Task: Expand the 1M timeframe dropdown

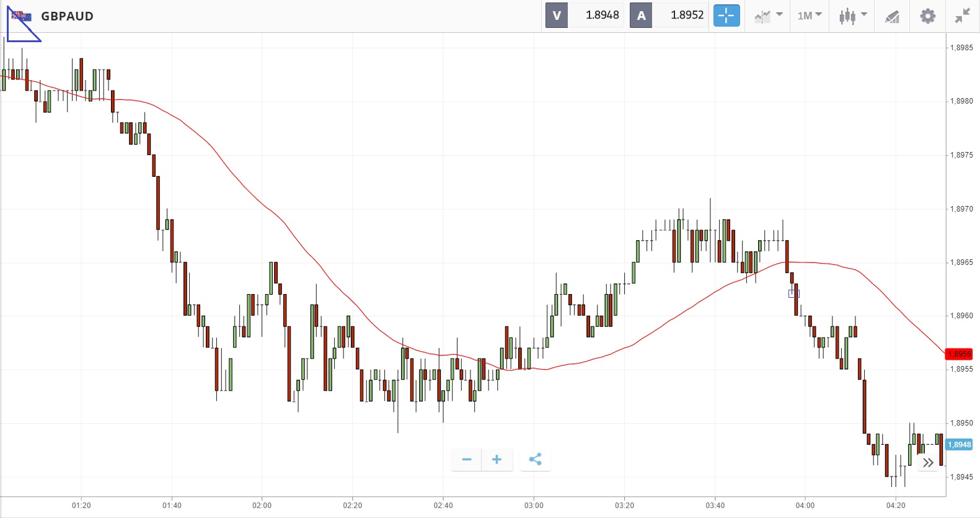Action: point(810,16)
